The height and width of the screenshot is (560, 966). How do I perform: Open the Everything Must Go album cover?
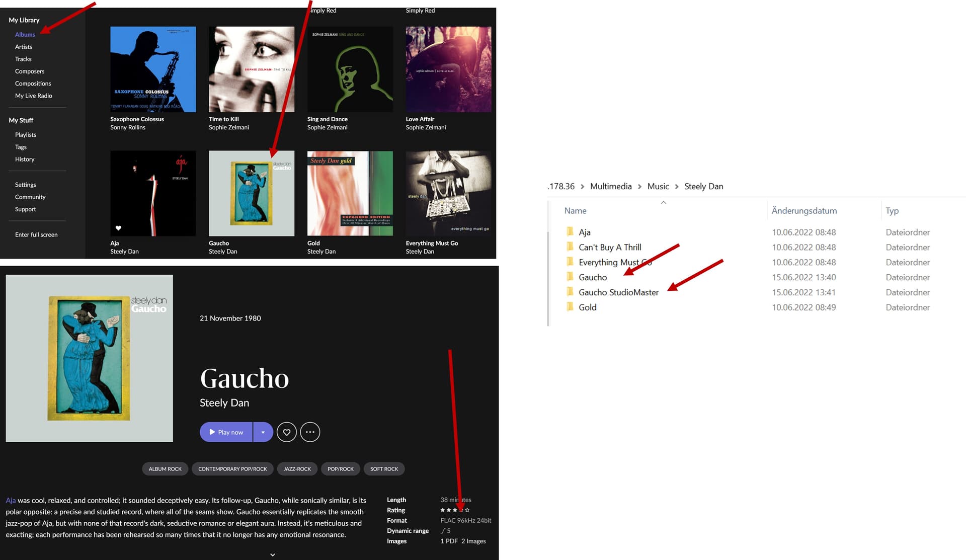[x=449, y=194]
